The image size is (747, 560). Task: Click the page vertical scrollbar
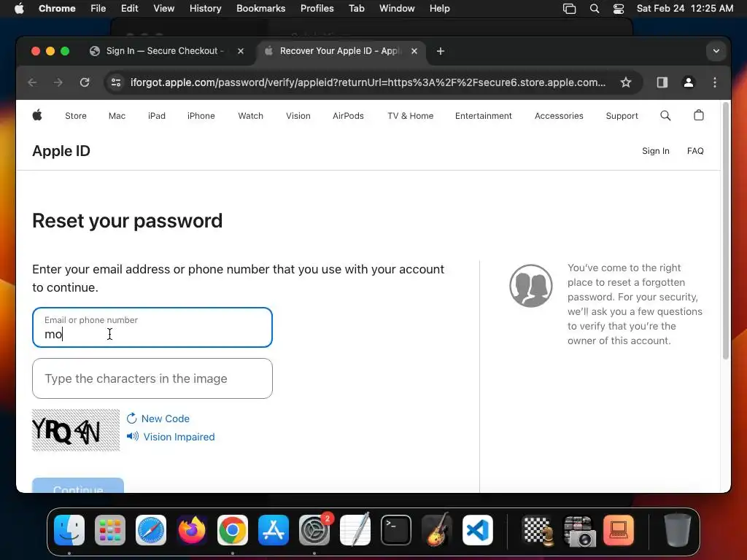[x=726, y=231]
